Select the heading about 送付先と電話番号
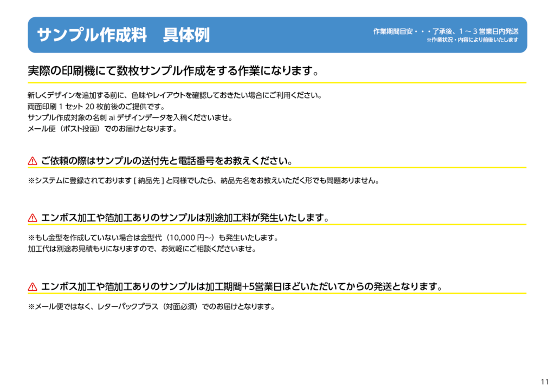Screen dimensions: 555x392 tap(167, 161)
